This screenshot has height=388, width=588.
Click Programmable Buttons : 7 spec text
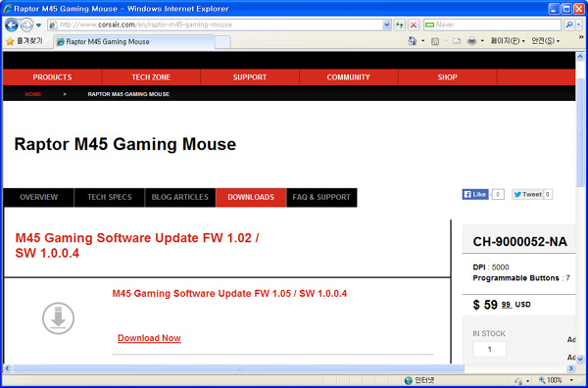coord(521,278)
